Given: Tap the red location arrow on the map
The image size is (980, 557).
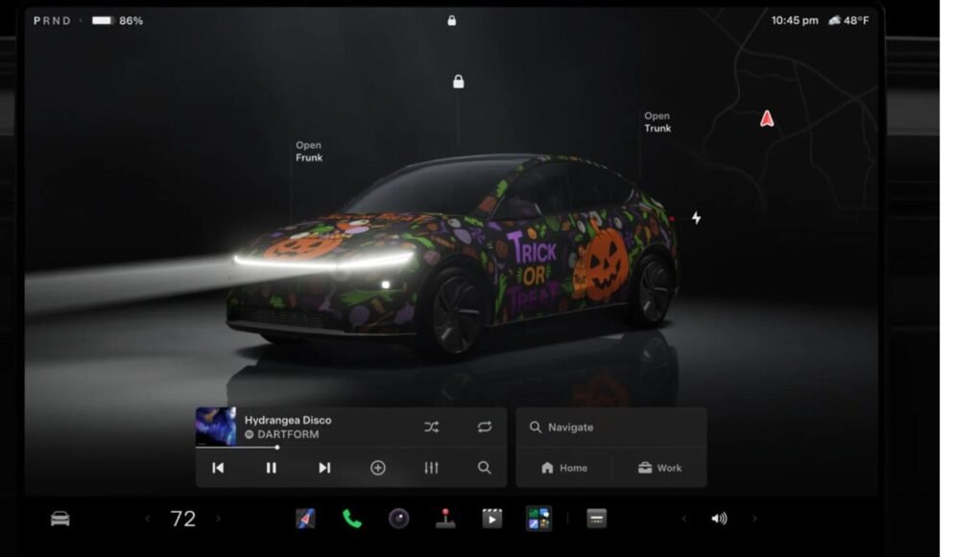Looking at the screenshot, I should point(767,119).
